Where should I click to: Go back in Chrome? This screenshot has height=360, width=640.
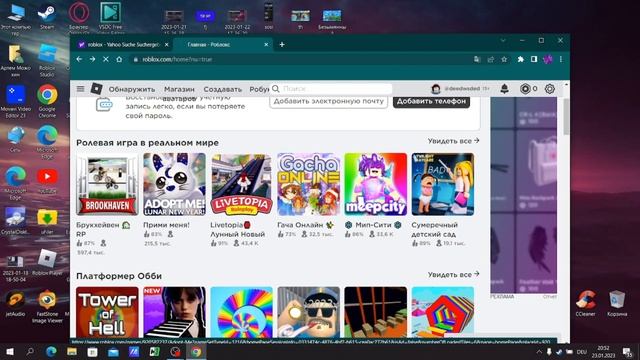coord(79,59)
